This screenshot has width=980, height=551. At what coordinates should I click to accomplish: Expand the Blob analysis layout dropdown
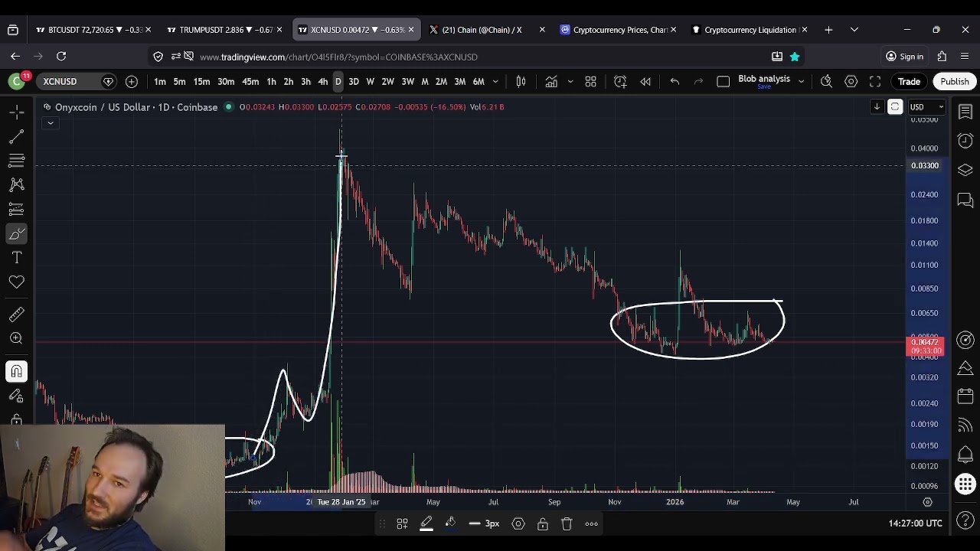click(801, 82)
